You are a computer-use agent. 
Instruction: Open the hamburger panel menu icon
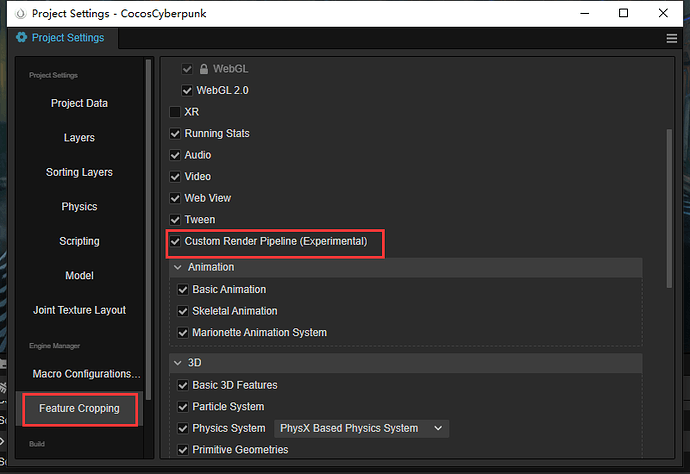tap(672, 38)
